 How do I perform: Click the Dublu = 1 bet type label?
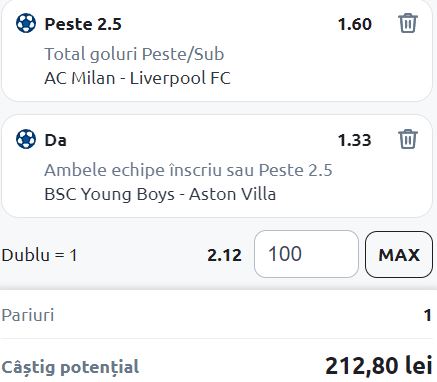39,255
